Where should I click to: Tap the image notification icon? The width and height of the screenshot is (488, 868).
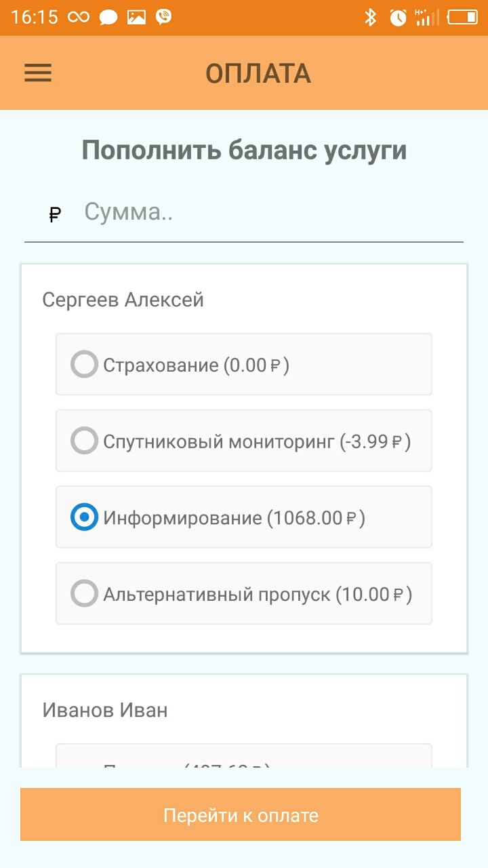(136, 18)
